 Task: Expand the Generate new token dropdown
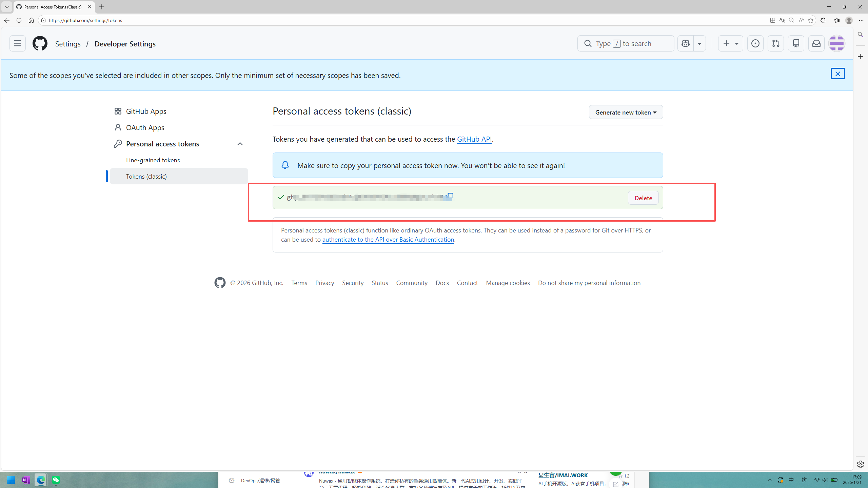tap(626, 112)
